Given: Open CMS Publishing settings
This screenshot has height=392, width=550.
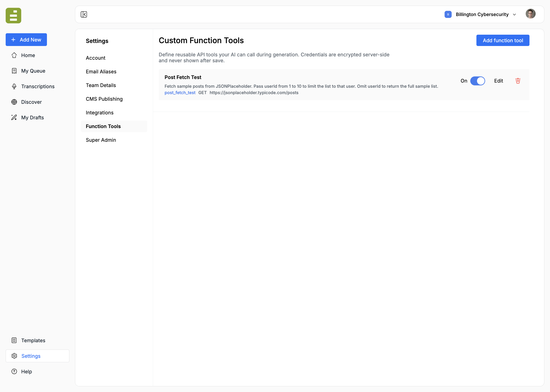Looking at the screenshot, I should (x=114, y=99).
